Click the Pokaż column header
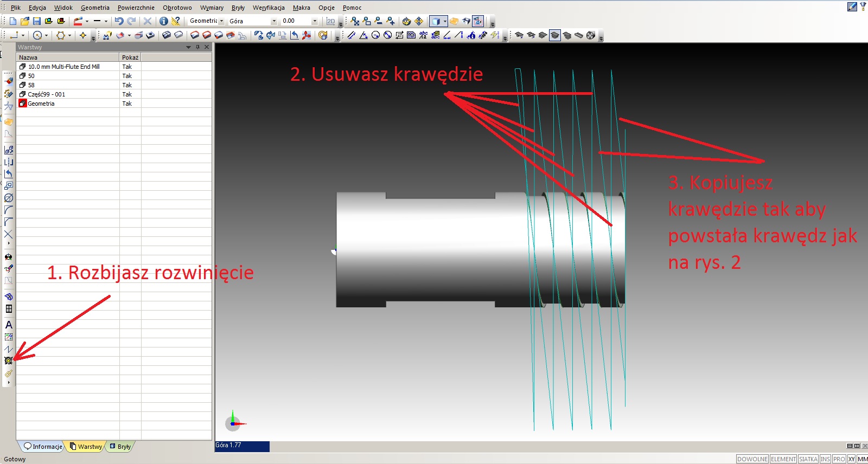 click(x=130, y=57)
